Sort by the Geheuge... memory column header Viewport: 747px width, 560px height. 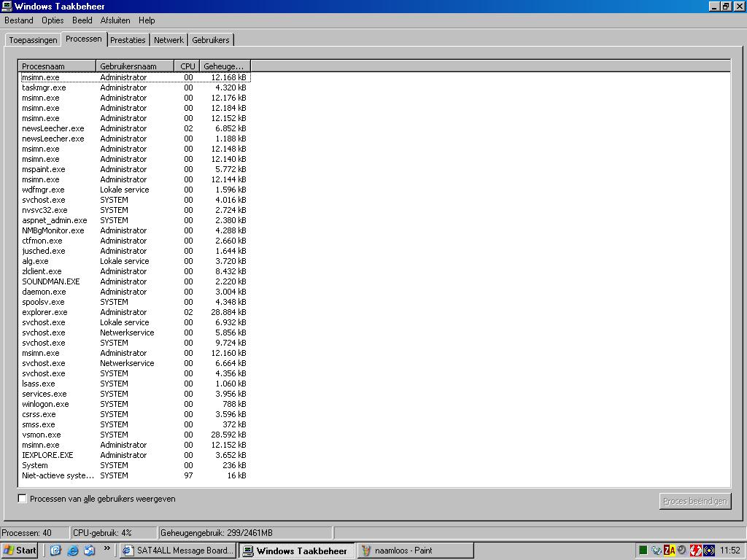pos(225,66)
